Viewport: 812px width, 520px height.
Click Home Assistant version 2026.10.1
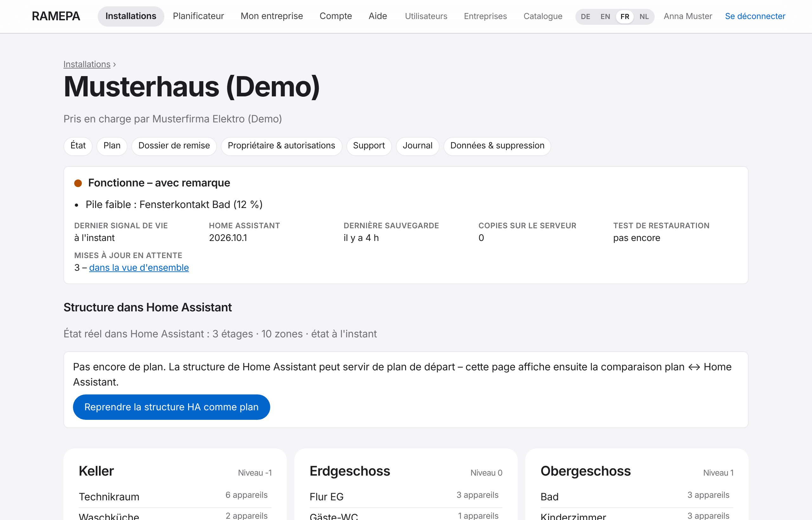coord(228,238)
